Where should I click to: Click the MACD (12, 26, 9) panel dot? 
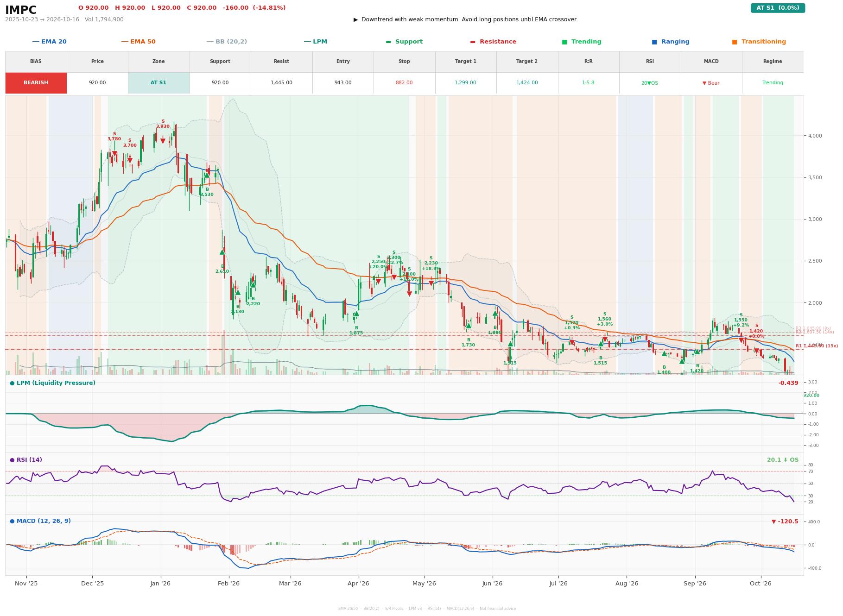pos(12,521)
